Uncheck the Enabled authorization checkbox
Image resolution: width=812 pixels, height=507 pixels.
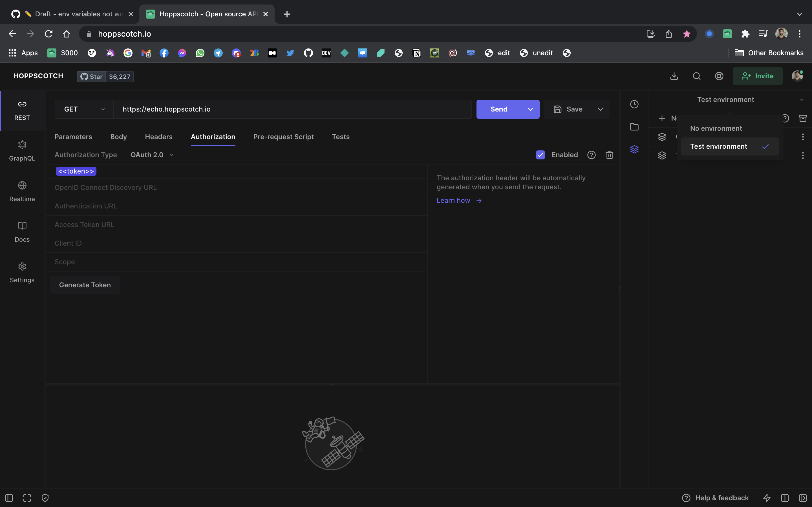pyautogui.click(x=540, y=155)
